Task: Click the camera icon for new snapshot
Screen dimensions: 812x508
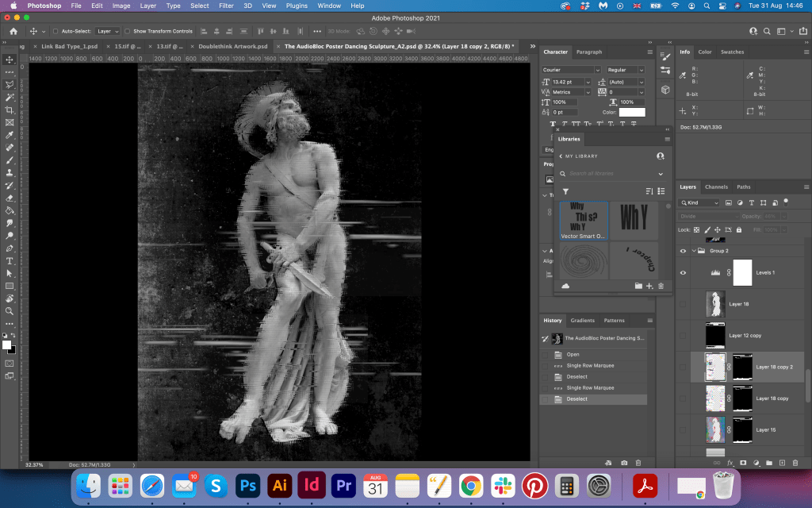Action: [624, 462]
